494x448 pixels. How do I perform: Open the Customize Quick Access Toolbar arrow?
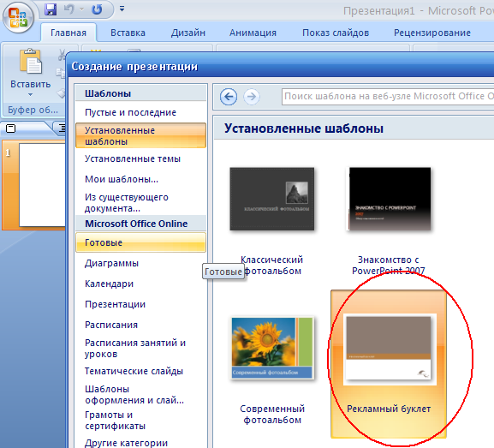(122, 9)
